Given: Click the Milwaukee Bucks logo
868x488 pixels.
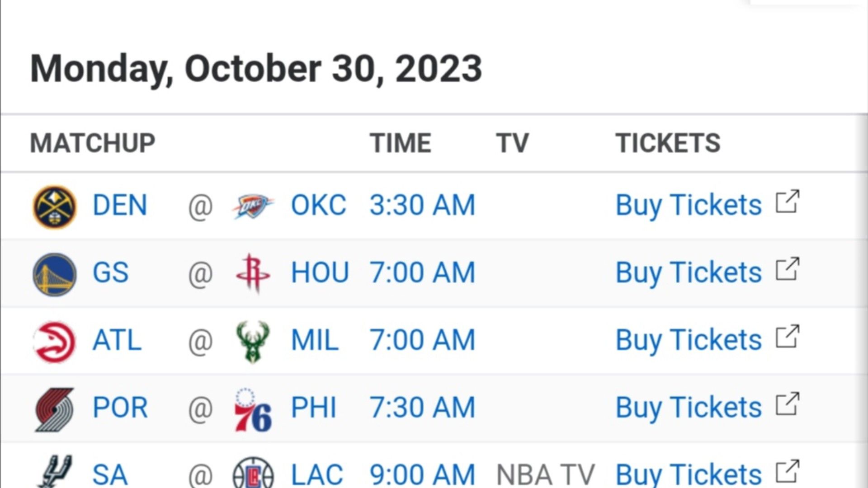Looking at the screenshot, I should [253, 342].
